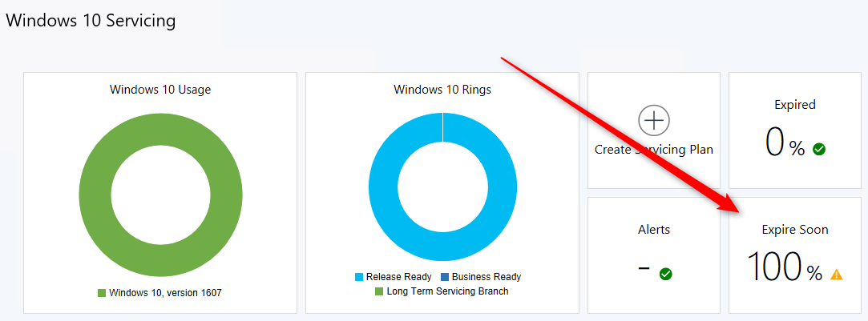Click the Release Ready legend label
This screenshot has width=868, height=321.
coord(398,277)
